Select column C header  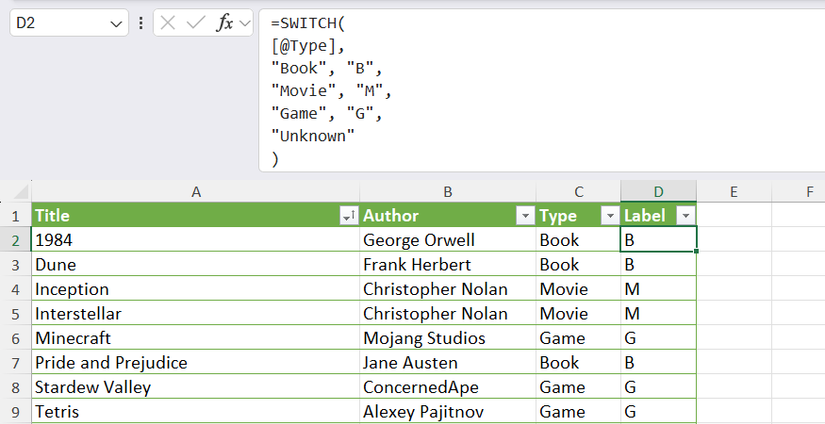click(x=578, y=192)
